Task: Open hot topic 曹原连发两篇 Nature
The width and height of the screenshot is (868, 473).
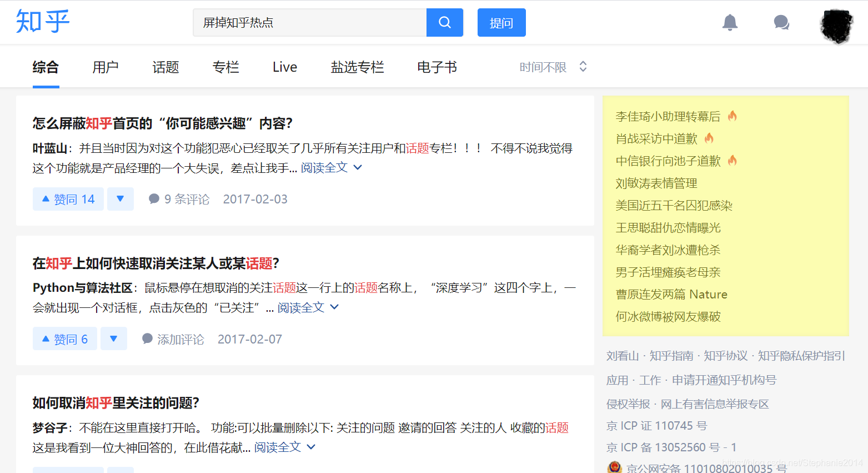Action: click(671, 294)
